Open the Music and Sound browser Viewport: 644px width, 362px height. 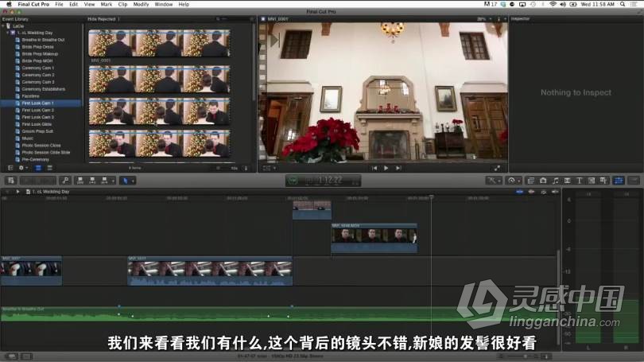pyautogui.click(x=555, y=181)
